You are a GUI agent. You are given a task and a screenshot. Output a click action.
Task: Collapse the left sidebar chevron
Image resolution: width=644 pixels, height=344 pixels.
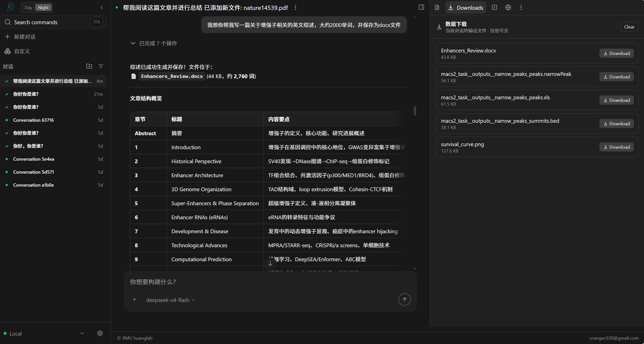(102, 7)
